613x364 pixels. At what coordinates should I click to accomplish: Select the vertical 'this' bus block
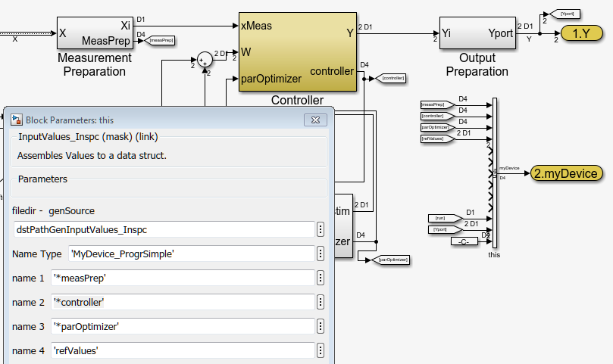click(494, 173)
